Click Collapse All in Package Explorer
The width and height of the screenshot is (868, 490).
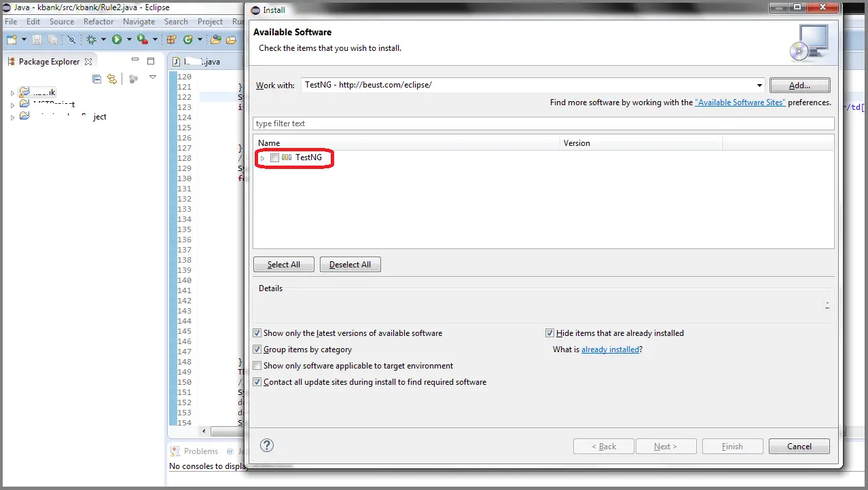96,79
